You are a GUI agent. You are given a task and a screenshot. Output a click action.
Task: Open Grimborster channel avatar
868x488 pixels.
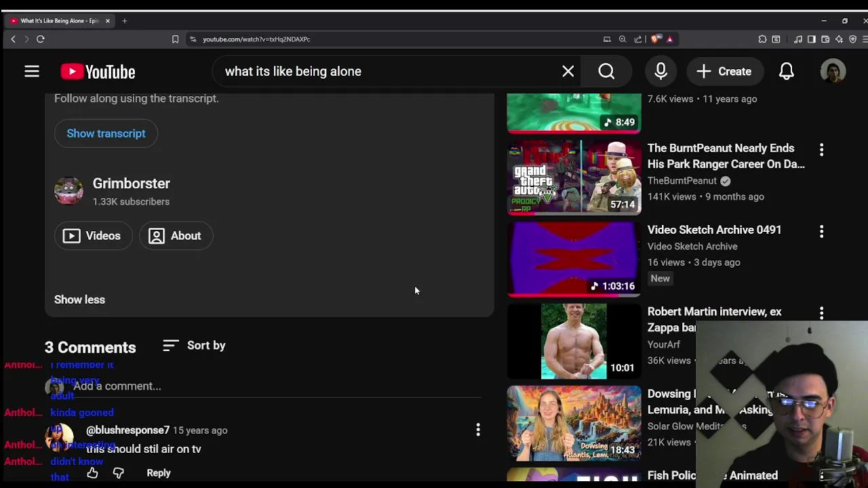68,192
